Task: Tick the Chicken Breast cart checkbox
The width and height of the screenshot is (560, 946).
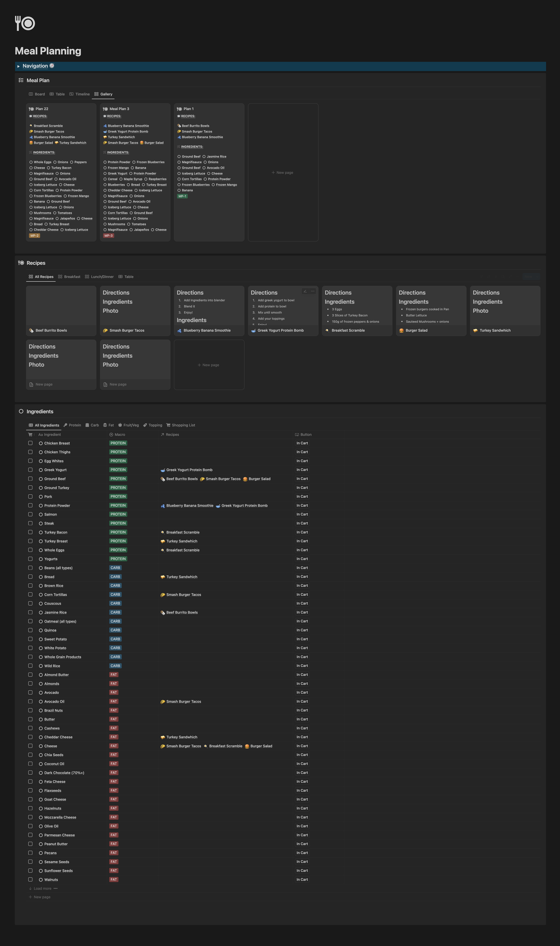Action: point(30,443)
